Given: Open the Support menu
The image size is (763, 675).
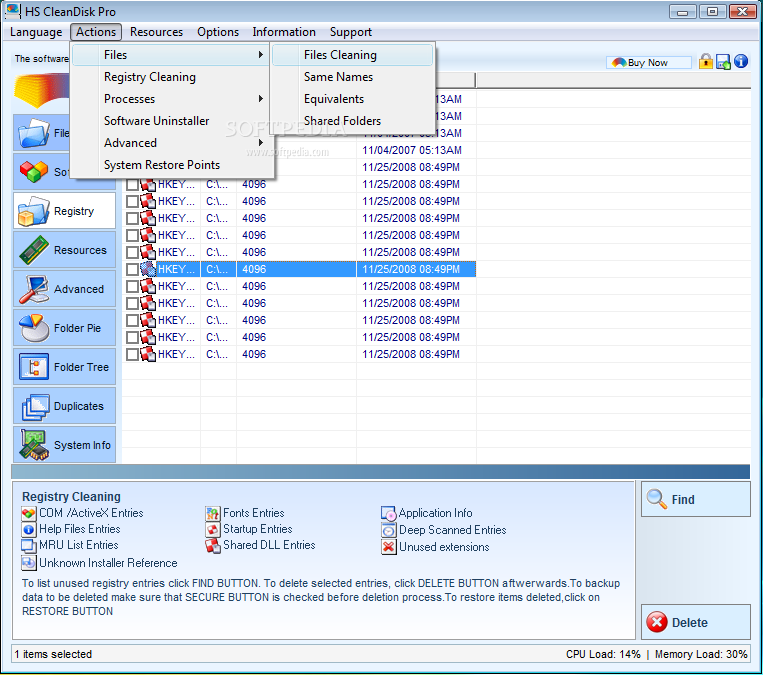Looking at the screenshot, I should pyautogui.click(x=350, y=32).
